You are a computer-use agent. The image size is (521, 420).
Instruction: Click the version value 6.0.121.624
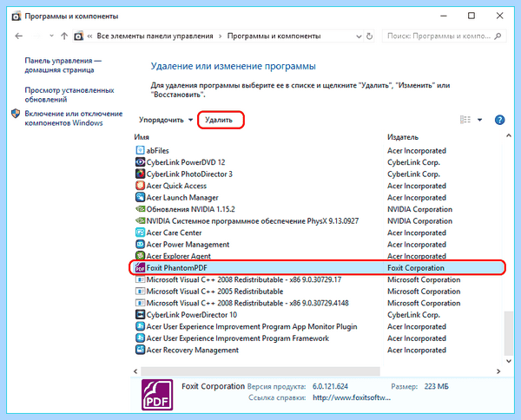pyautogui.click(x=330, y=386)
